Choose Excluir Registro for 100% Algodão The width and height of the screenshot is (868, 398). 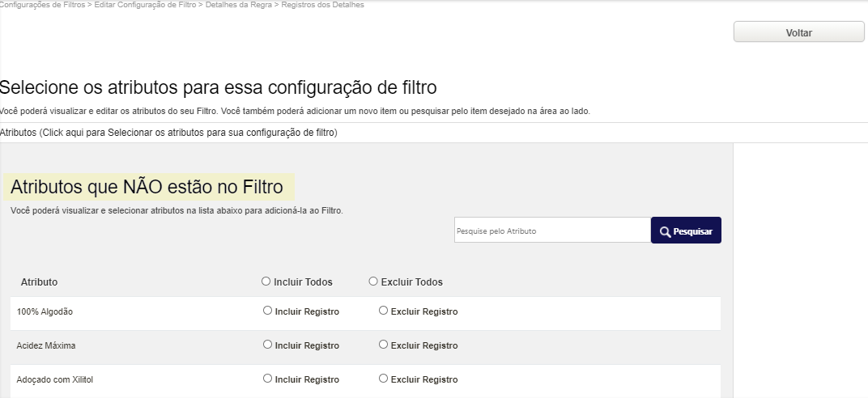[383, 311]
